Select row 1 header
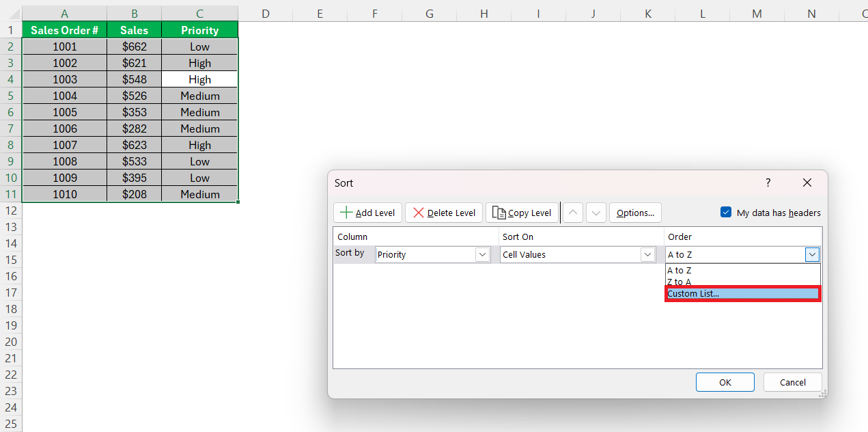Viewport: 868px width, 432px height. coord(11,30)
